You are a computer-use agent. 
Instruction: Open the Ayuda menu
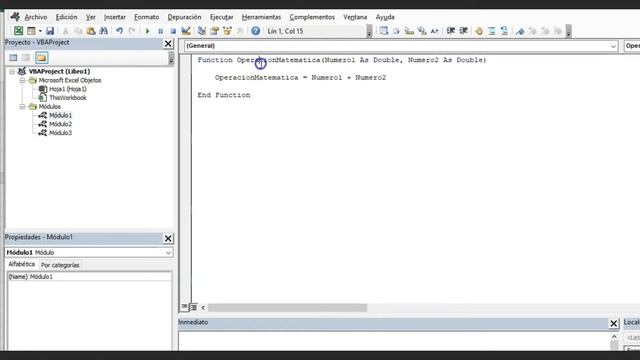point(385,17)
